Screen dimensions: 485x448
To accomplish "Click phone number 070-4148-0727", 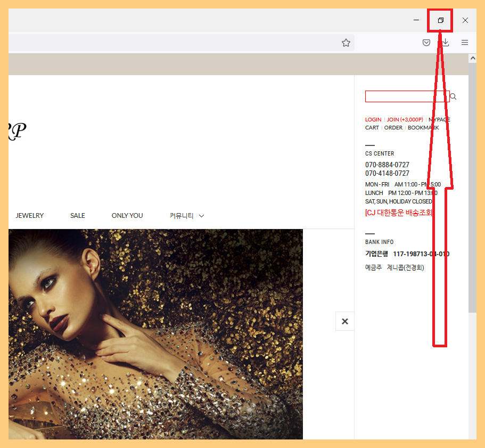I will tap(387, 173).
